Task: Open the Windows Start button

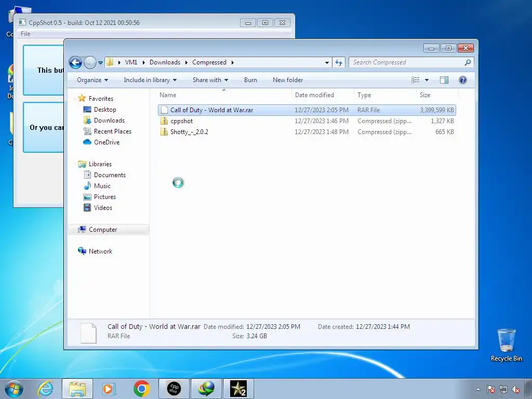Action: click(14, 389)
